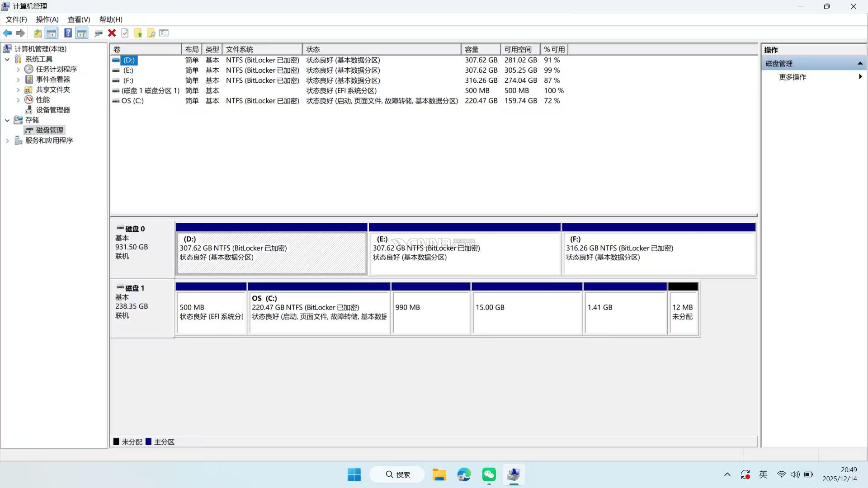
Task: Click the red X delete toolbar icon
Action: [x=112, y=33]
